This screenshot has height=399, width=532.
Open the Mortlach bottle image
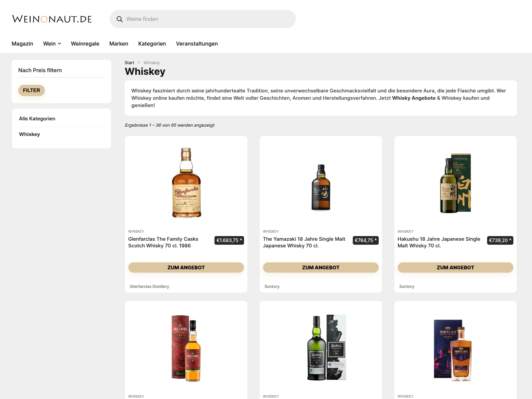(453, 350)
